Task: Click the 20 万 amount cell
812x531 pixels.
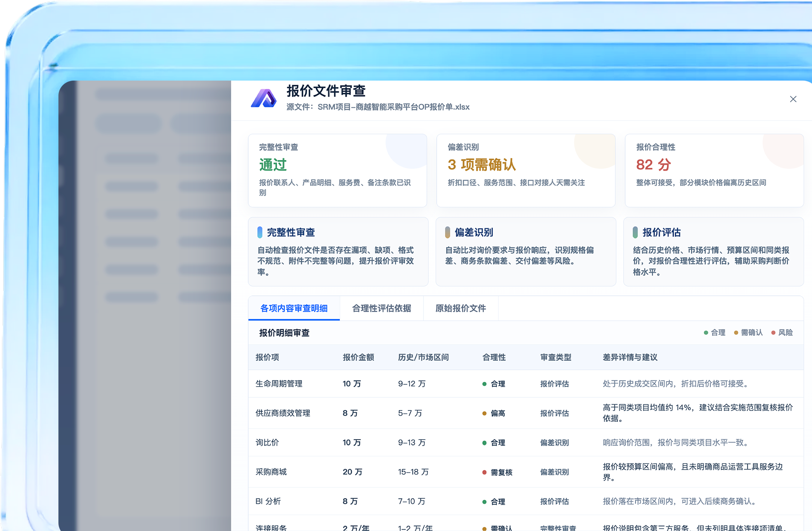Action: tap(352, 471)
